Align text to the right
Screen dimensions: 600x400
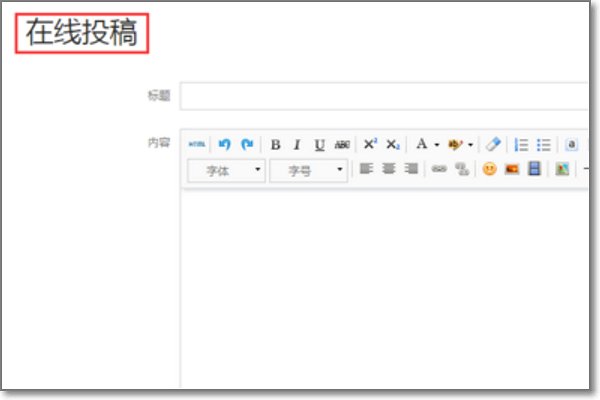411,169
